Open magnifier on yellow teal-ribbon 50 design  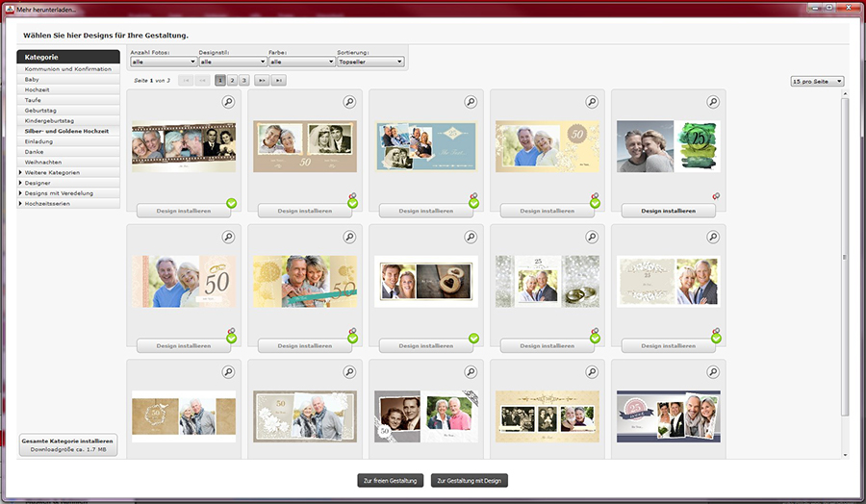point(349,238)
